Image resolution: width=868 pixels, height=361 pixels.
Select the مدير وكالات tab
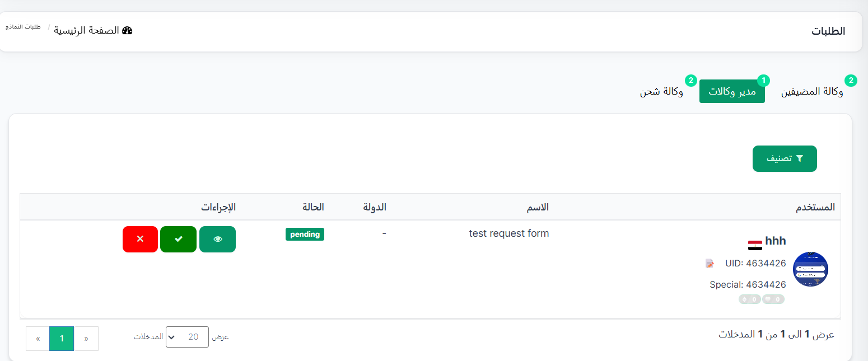(732, 92)
